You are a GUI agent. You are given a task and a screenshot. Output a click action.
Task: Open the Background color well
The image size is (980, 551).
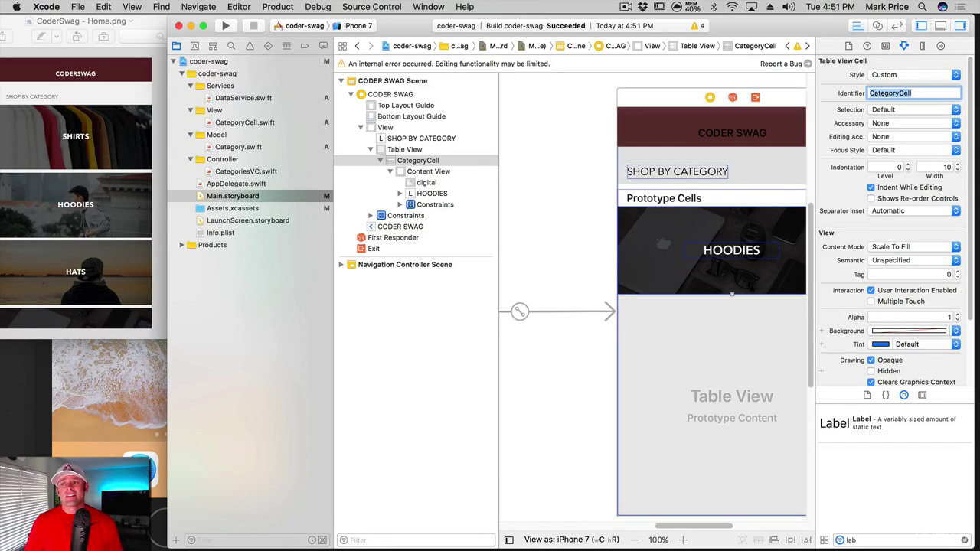click(x=909, y=331)
